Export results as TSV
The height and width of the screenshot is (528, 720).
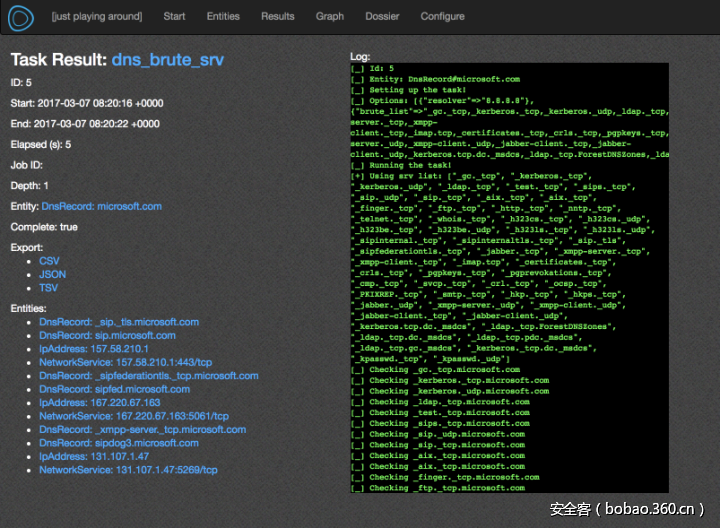pyautogui.click(x=49, y=288)
